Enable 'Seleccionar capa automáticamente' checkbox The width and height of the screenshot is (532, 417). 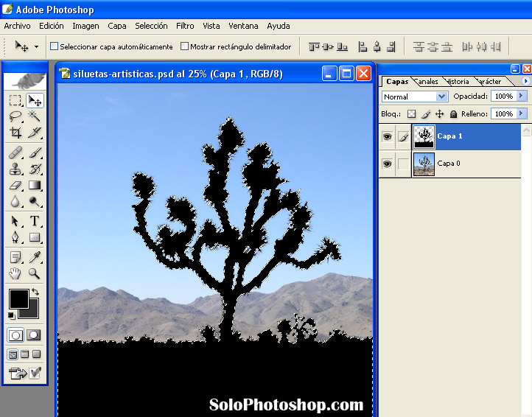(54, 46)
